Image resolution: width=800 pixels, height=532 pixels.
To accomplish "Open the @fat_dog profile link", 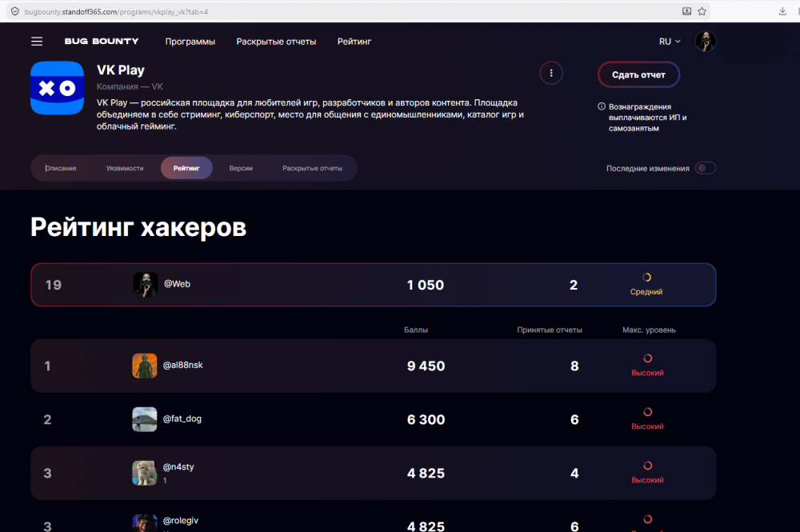I will click(x=182, y=418).
